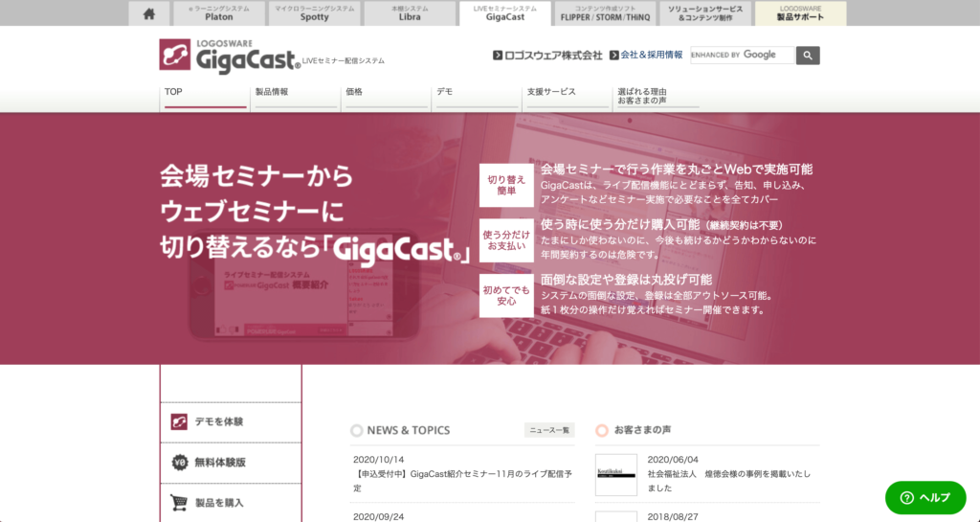
Task: Click the 切り替え簡単 white badge
Action: tap(506, 185)
